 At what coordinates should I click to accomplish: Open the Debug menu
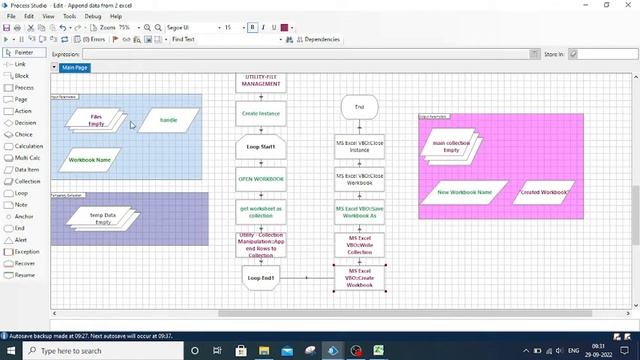93,16
